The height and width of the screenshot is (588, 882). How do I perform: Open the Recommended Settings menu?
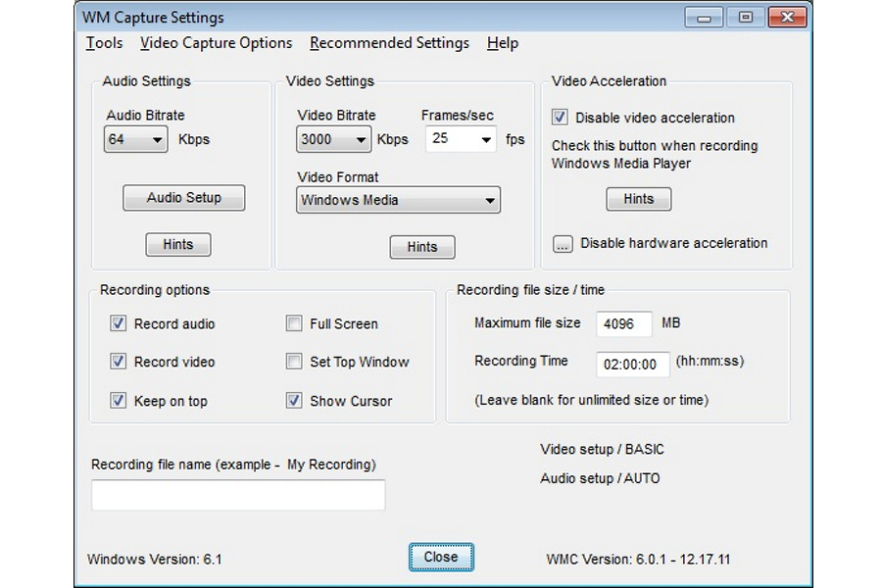[389, 43]
